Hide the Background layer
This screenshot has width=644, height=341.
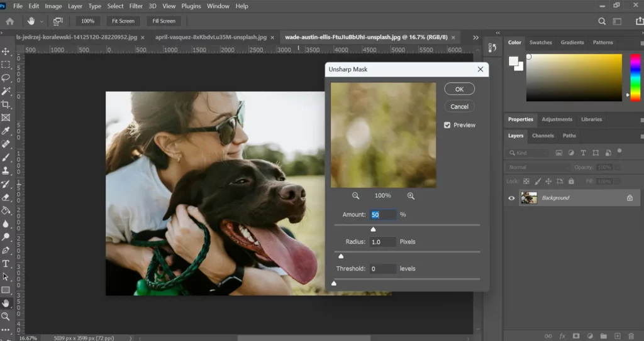[511, 198]
